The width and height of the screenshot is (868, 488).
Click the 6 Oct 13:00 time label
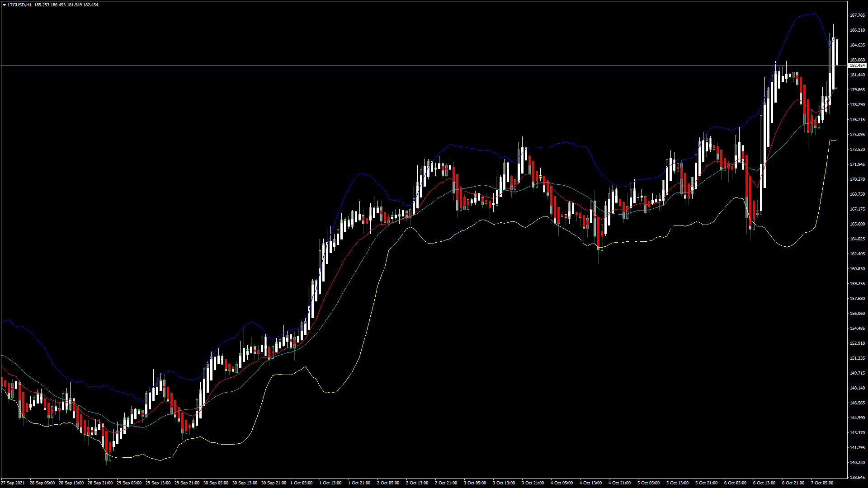coord(764,483)
